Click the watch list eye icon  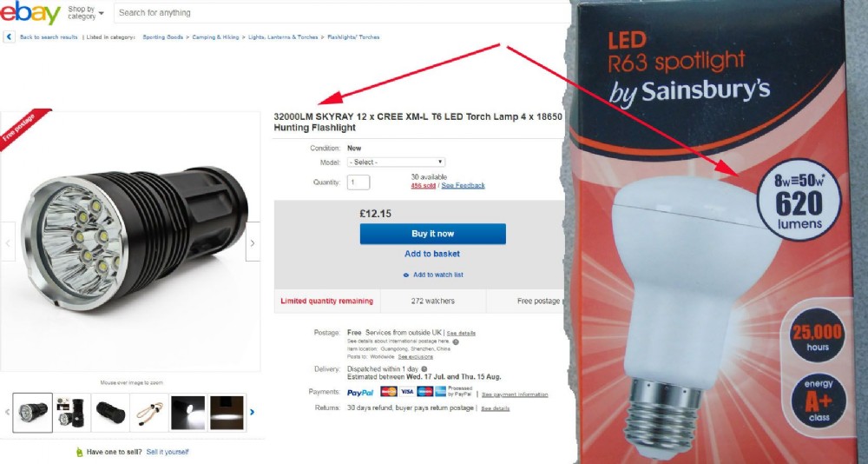pyautogui.click(x=406, y=275)
